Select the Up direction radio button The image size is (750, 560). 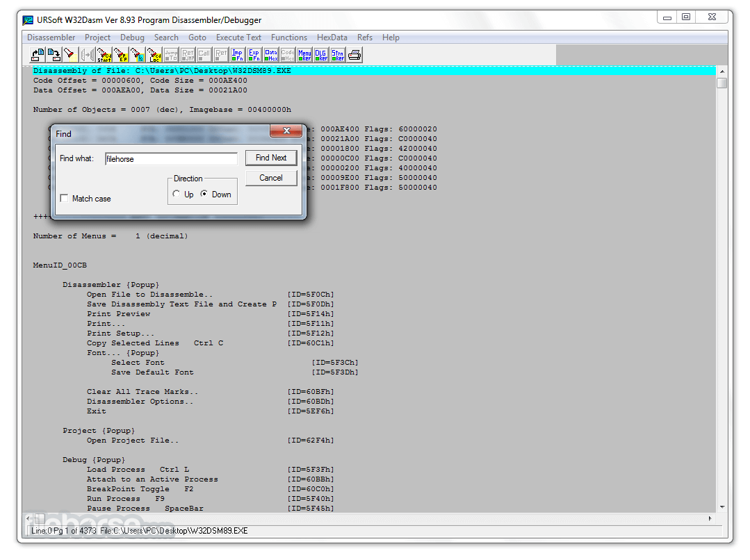[177, 194]
